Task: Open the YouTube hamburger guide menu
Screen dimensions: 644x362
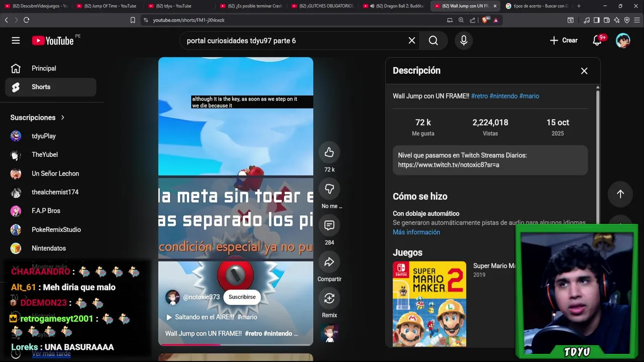Action: pos(16,41)
